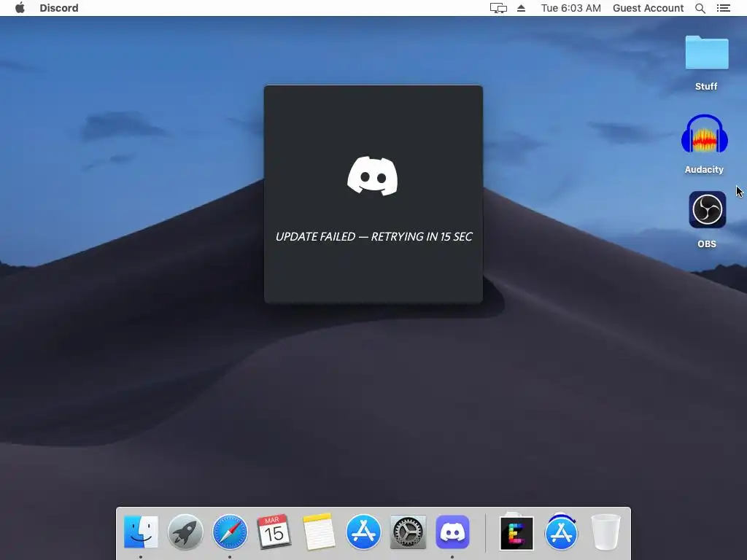Click the 'UPDATE FAILED — RETRYING IN 15 SEC' message
Screen dimensions: 747x560
pyautogui.click(x=374, y=237)
